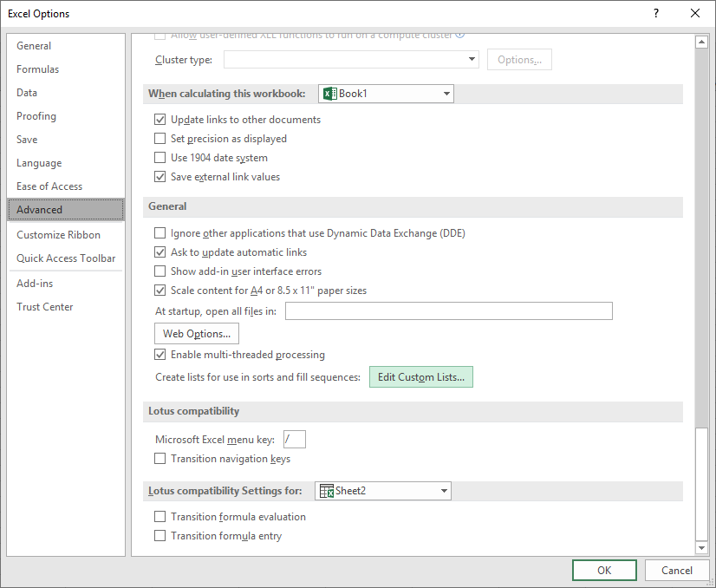Enable Transition navigation keys
This screenshot has width=716, height=588.
click(x=159, y=459)
